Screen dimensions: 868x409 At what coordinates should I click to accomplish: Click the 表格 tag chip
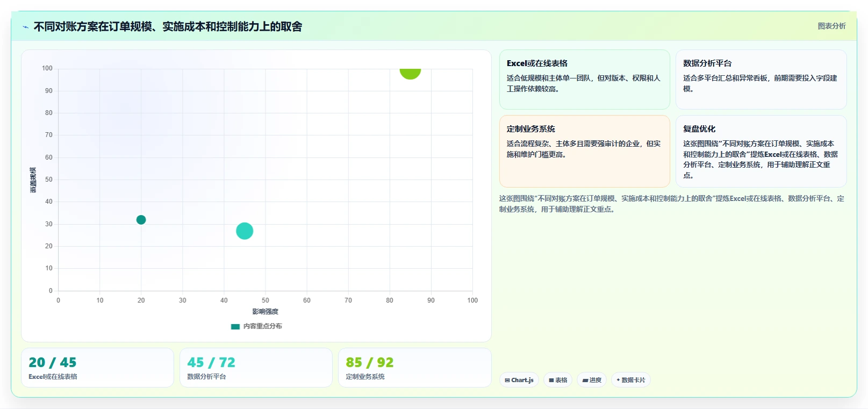tap(558, 380)
